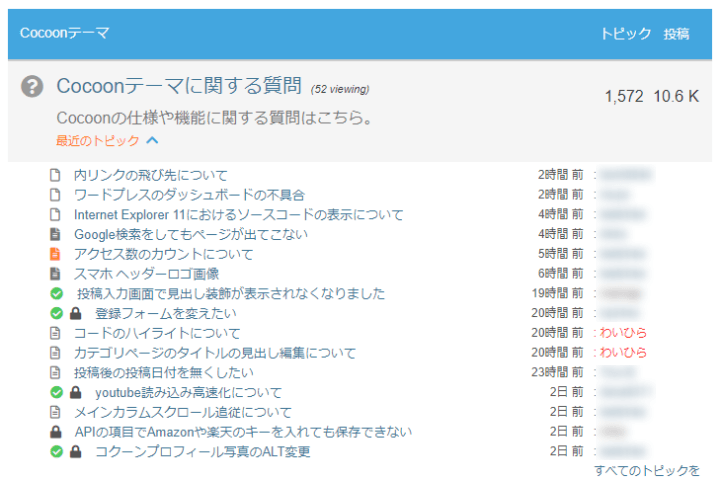Click lock icon beside APIの項目でAmazon topic
Viewport: 720px width, 480px height.
(56, 432)
